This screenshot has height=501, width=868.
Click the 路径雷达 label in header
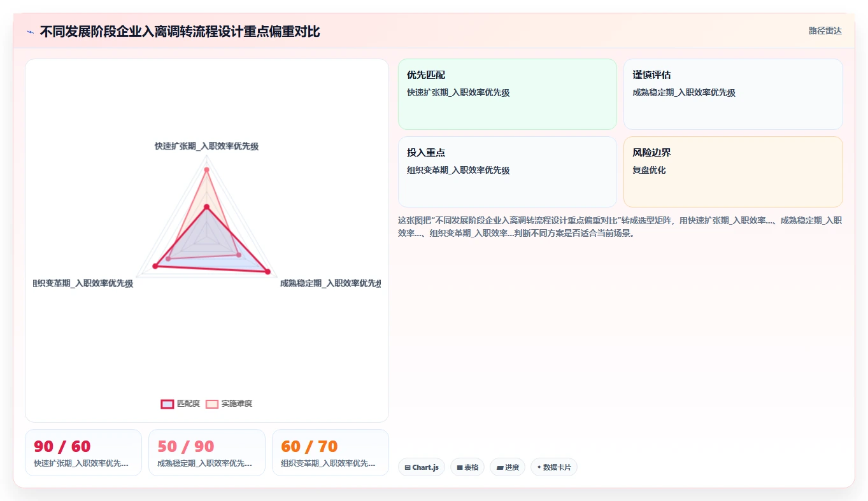pyautogui.click(x=825, y=31)
